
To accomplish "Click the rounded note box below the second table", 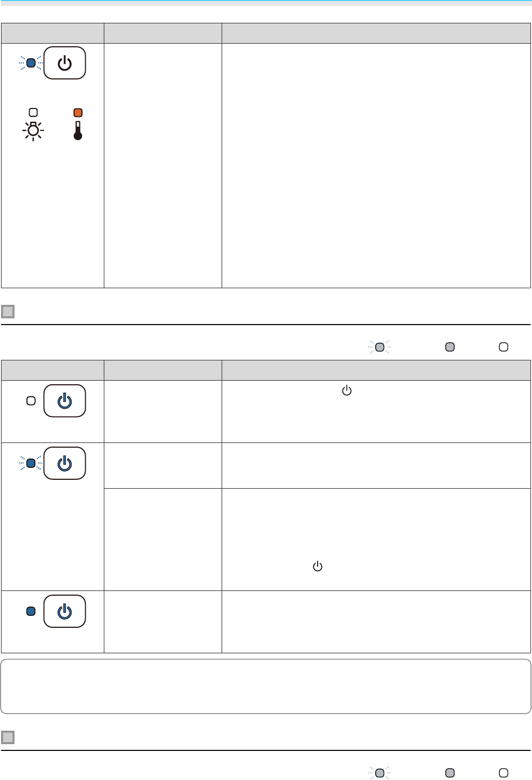I will [x=266, y=687].
